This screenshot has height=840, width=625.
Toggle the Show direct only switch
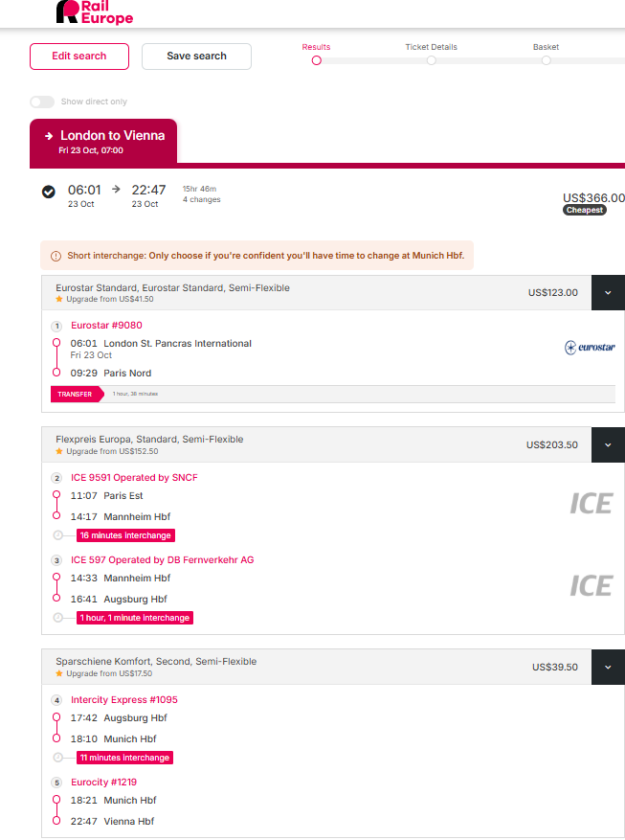[x=42, y=102]
